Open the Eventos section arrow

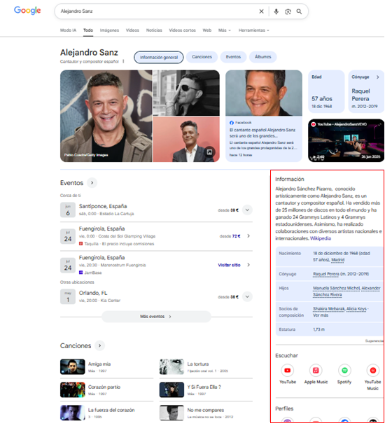(92, 183)
